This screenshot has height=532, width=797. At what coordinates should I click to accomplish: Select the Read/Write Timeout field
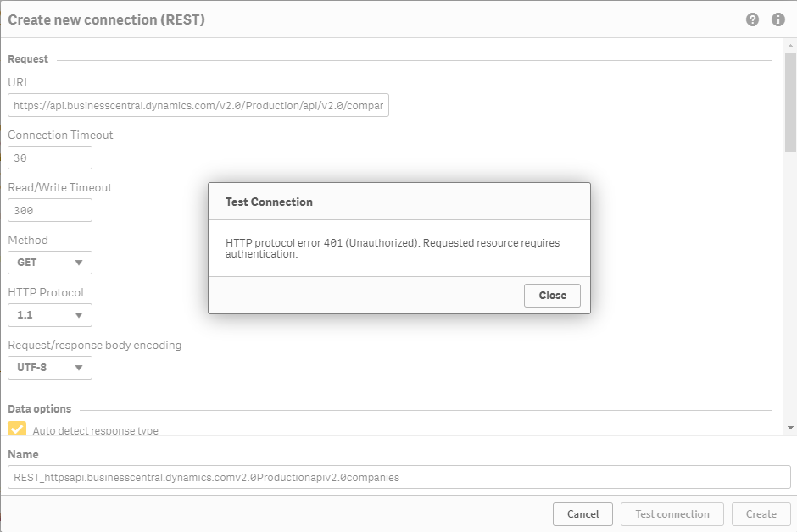pos(50,210)
